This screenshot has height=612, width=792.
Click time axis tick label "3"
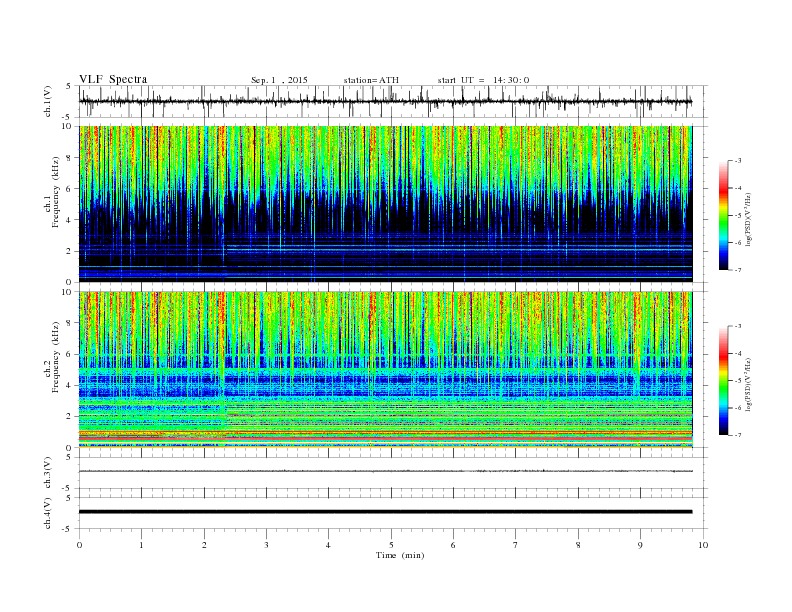(x=266, y=545)
